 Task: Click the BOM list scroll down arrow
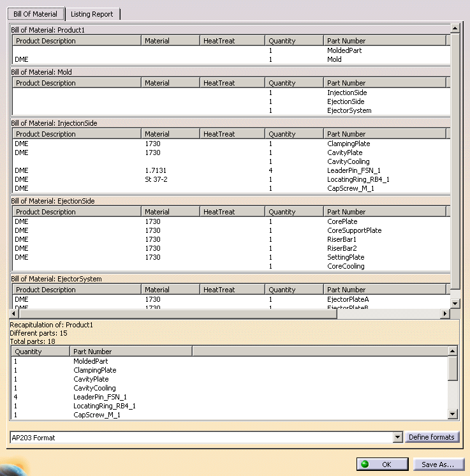pyautogui.click(x=455, y=303)
